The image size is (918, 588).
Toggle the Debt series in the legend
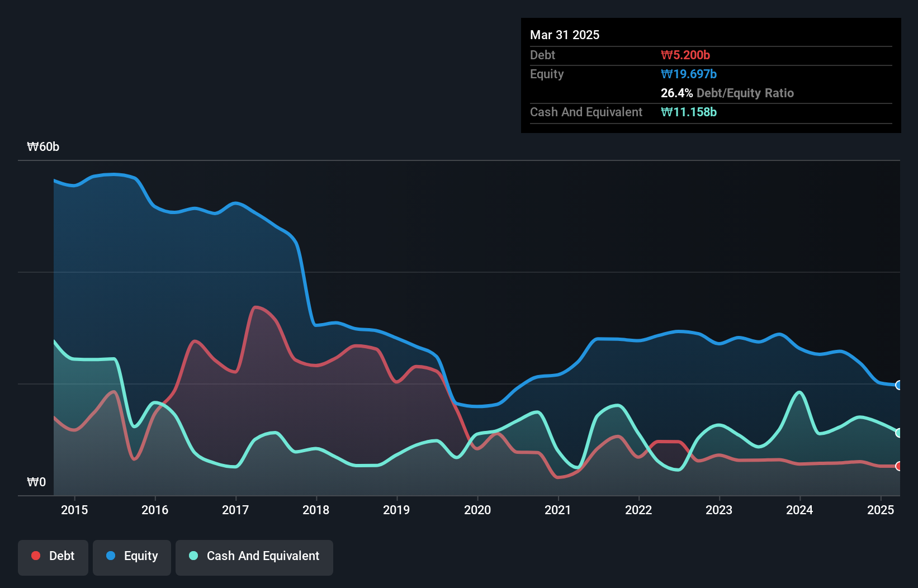53,556
